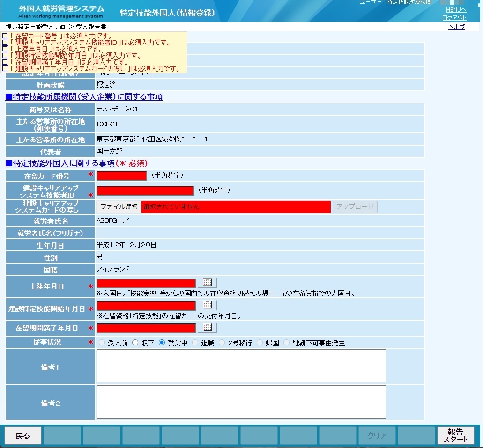Click the 報告スタート button
Screen dimensions: 483x448
point(455,435)
